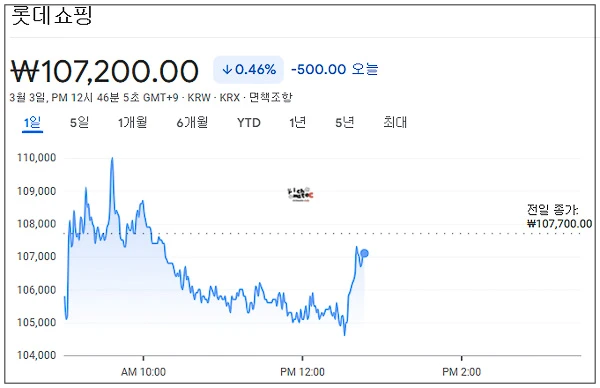Click the 전일 종가 ₩107,700.00 label
This screenshot has height=388, width=600.
559,217
